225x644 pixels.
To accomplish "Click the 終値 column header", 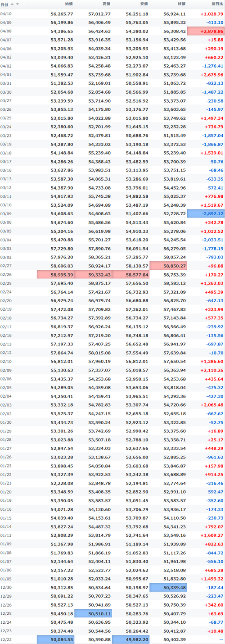I will 181,4.
